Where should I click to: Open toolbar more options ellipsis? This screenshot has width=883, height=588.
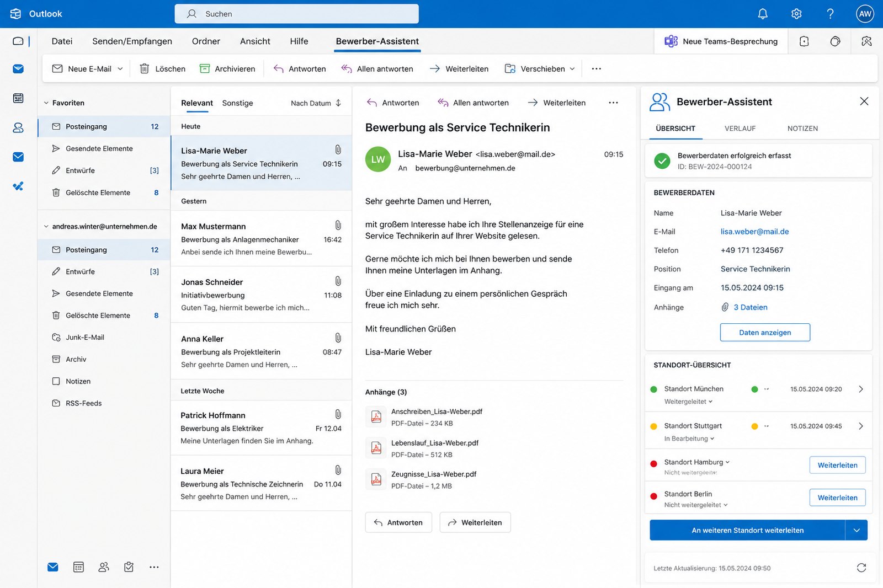pos(596,69)
